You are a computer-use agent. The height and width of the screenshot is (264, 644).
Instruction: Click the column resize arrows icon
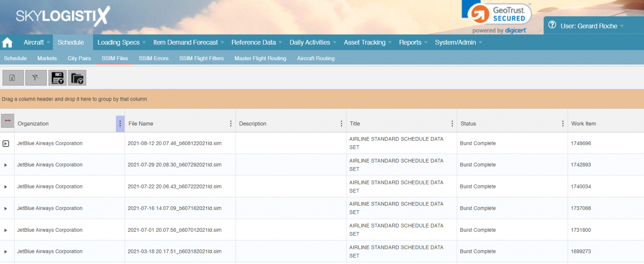point(7,121)
